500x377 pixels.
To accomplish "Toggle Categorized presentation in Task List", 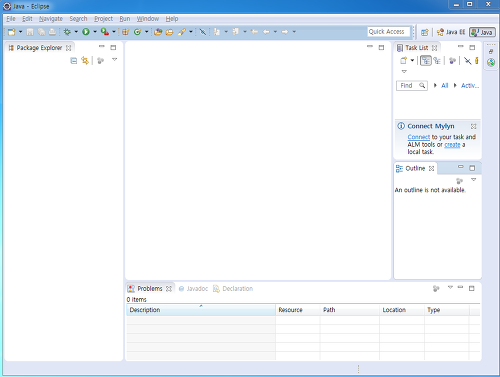I will pyautogui.click(x=425, y=61).
